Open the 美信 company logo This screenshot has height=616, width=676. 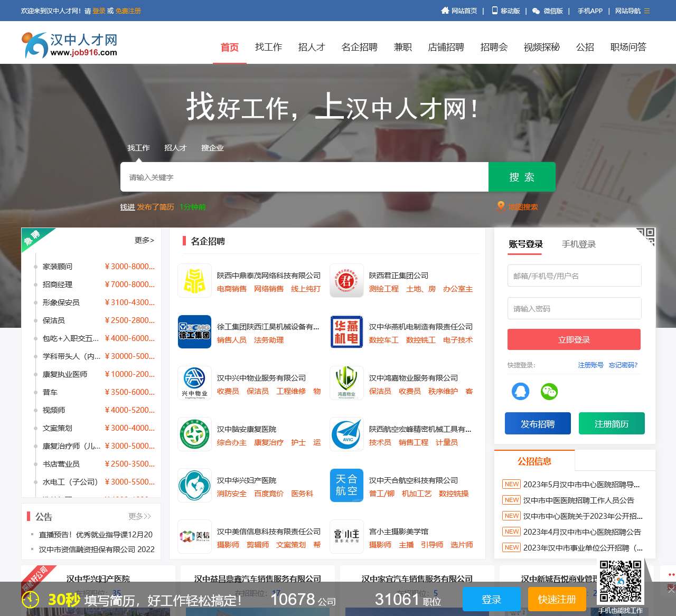194,537
